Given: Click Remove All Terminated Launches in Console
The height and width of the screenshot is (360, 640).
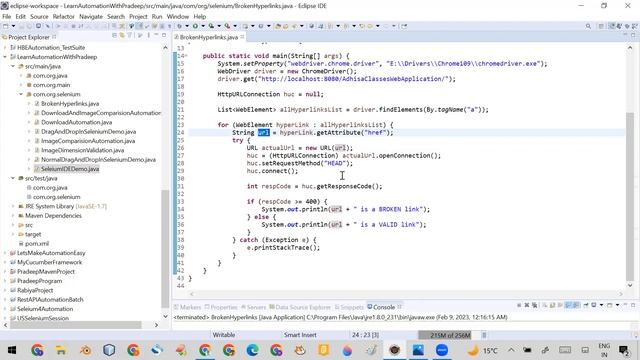Looking at the screenshot, I should 534,305.
